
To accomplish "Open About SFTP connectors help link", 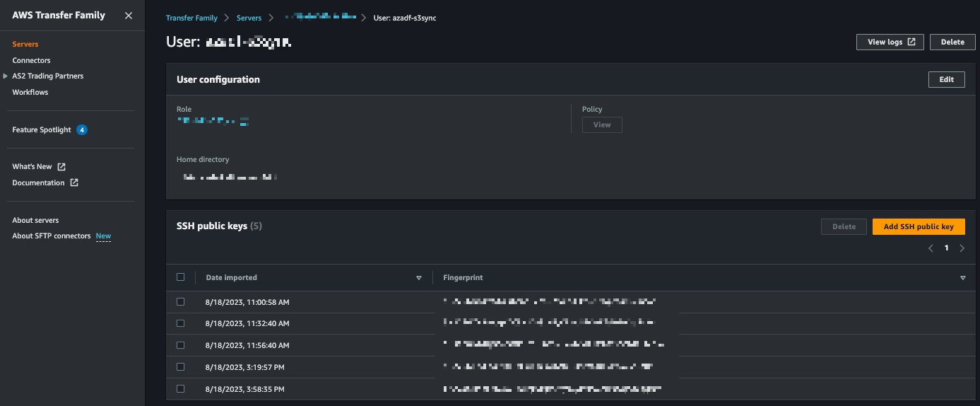I will click(52, 236).
